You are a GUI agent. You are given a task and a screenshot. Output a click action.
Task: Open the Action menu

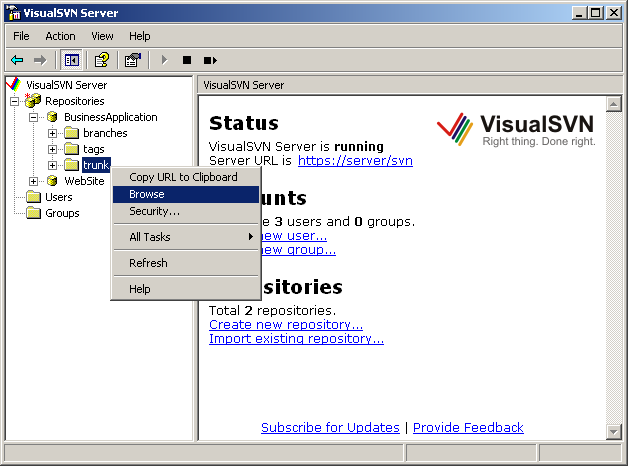coord(60,36)
